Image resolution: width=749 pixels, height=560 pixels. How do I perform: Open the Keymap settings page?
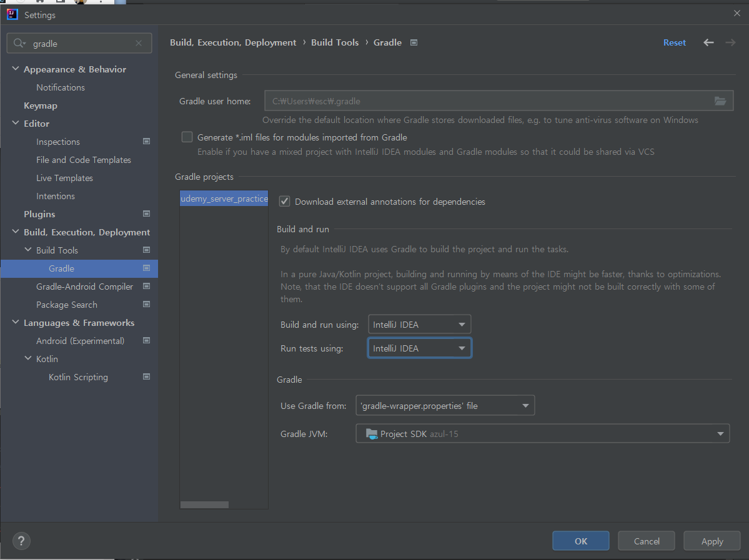[41, 106]
